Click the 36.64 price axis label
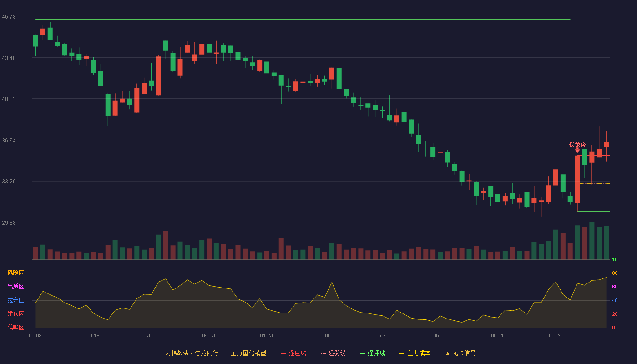Image resolution: width=637 pixels, height=364 pixels. coord(9,141)
